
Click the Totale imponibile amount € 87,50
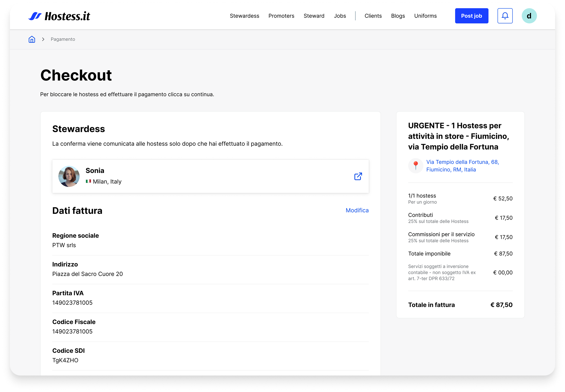click(503, 253)
